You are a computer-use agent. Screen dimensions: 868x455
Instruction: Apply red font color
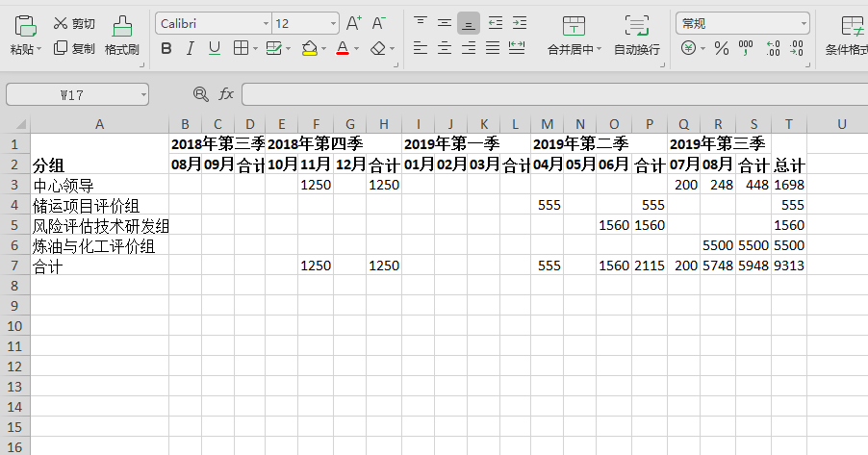(x=343, y=49)
